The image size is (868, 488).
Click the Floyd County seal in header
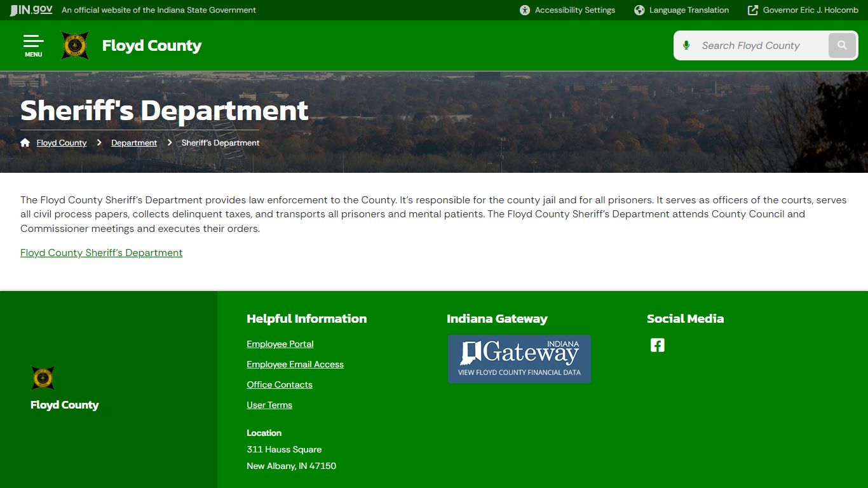click(x=75, y=46)
